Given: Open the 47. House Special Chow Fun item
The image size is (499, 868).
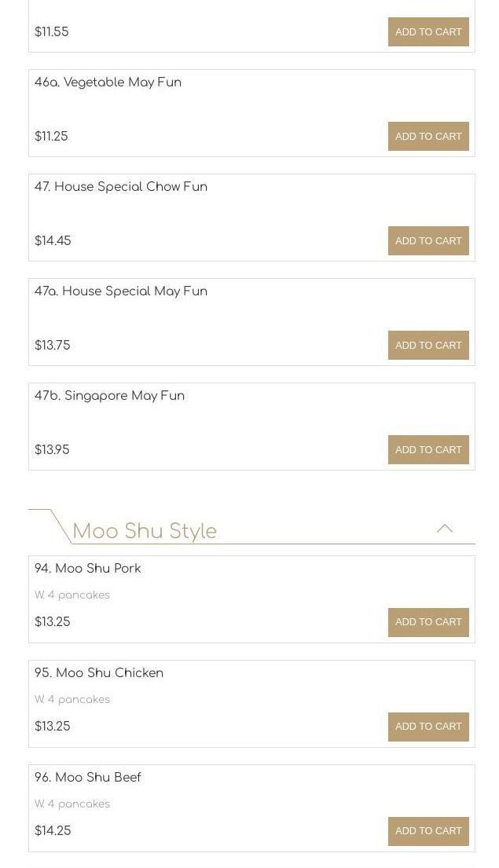Looking at the screenshot, I should pyautogui.click(x=121, y=187).
